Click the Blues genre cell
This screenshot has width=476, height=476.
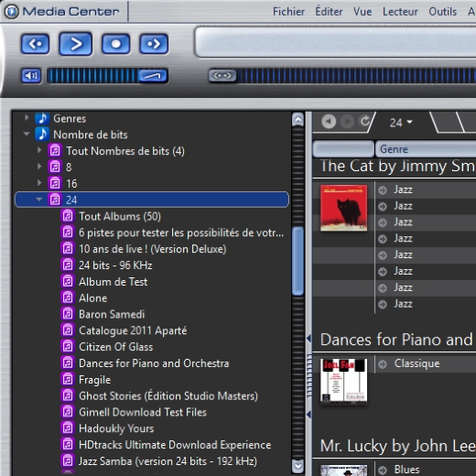pos(406,470)
